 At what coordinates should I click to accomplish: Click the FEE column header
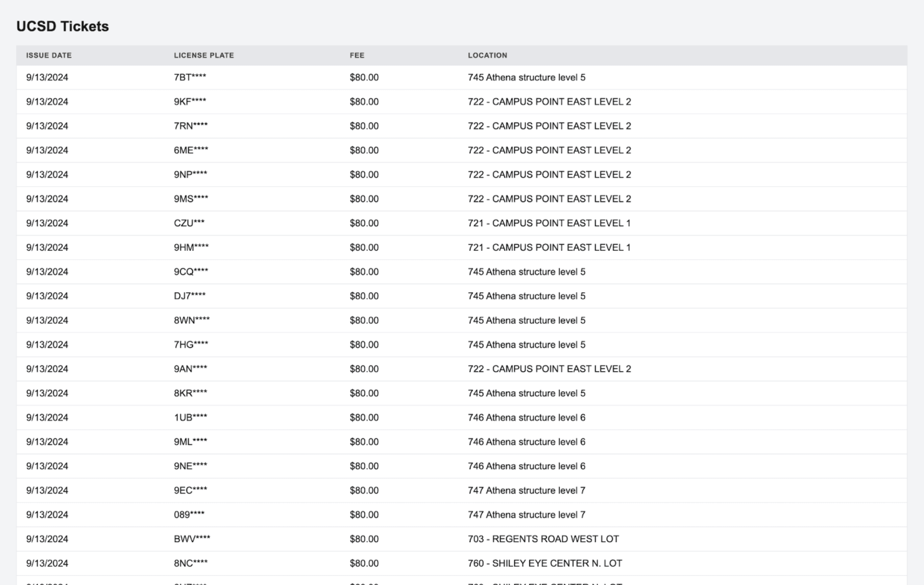click(357, 55)
